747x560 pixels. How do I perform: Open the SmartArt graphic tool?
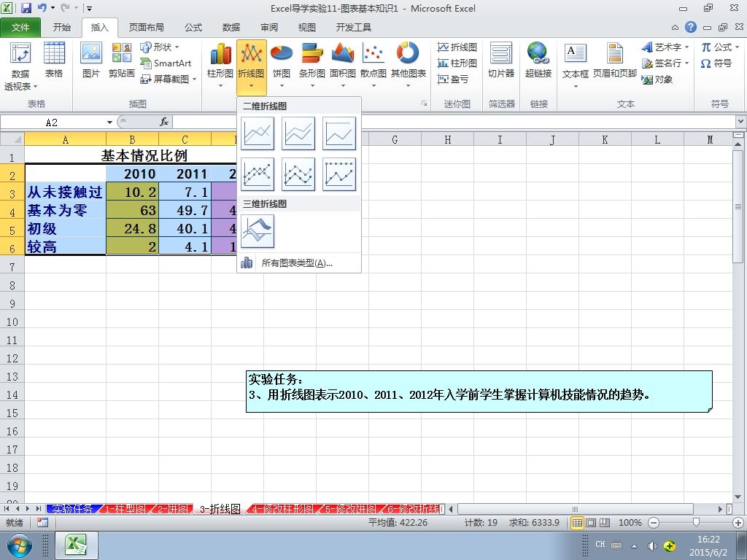pos(166,63)
